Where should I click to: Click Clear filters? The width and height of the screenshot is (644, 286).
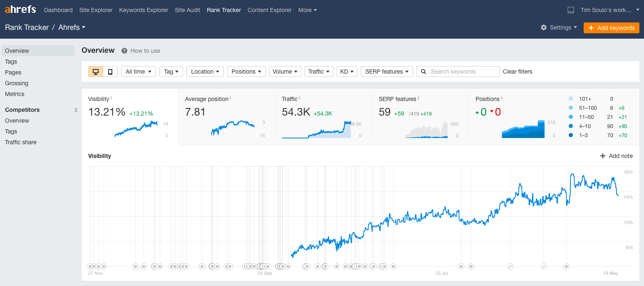click(518, 71)
